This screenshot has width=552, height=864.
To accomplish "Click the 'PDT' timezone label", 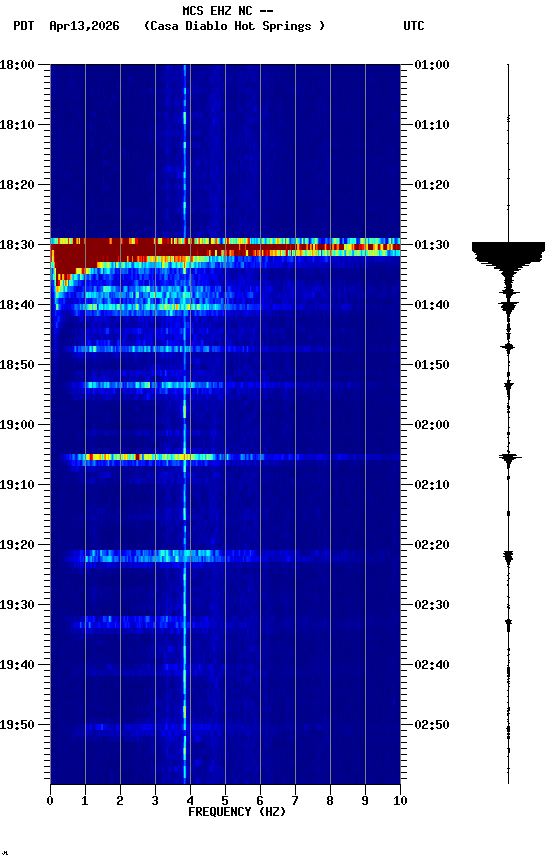I will (24, 26).
